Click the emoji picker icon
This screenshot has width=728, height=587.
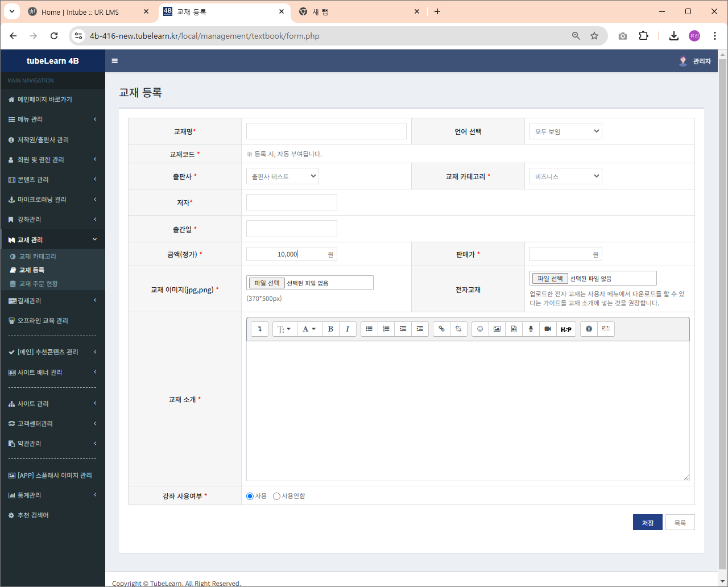click(480, 329)
